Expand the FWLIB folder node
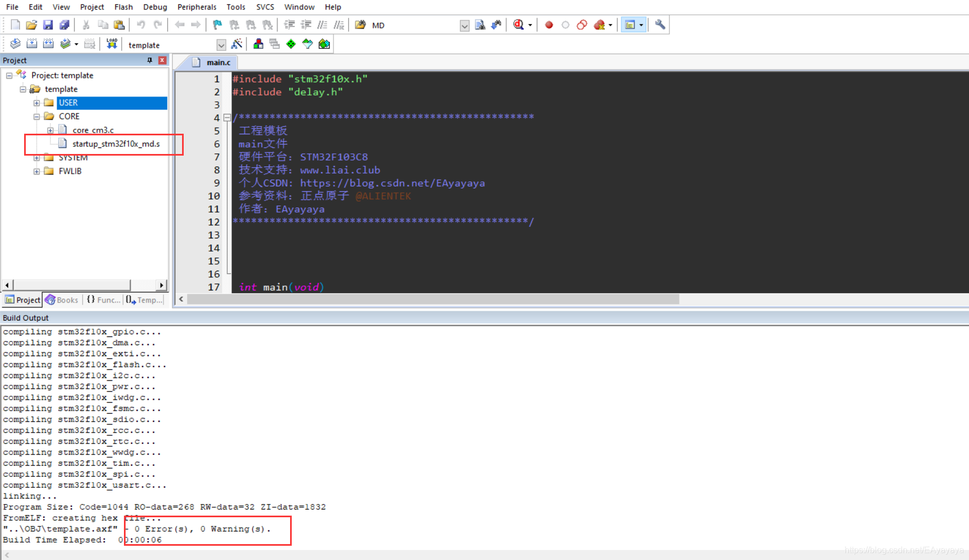 click(x=37, y=172)
